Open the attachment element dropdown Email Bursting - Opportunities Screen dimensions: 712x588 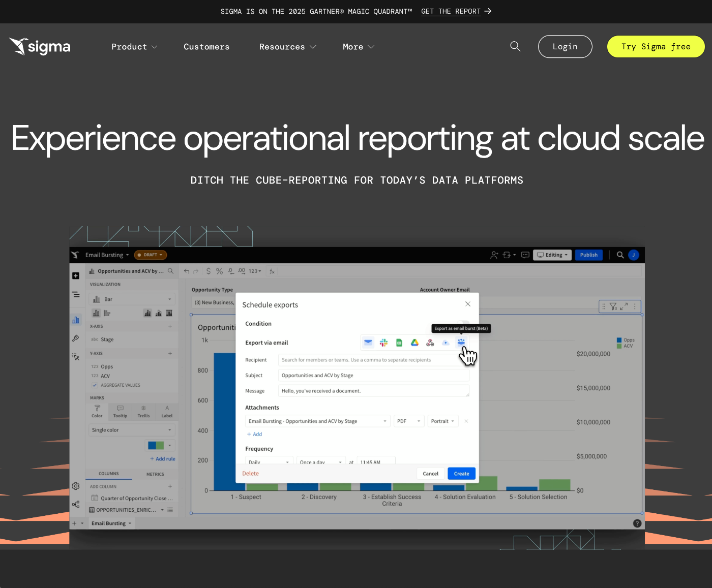[318, 421]
